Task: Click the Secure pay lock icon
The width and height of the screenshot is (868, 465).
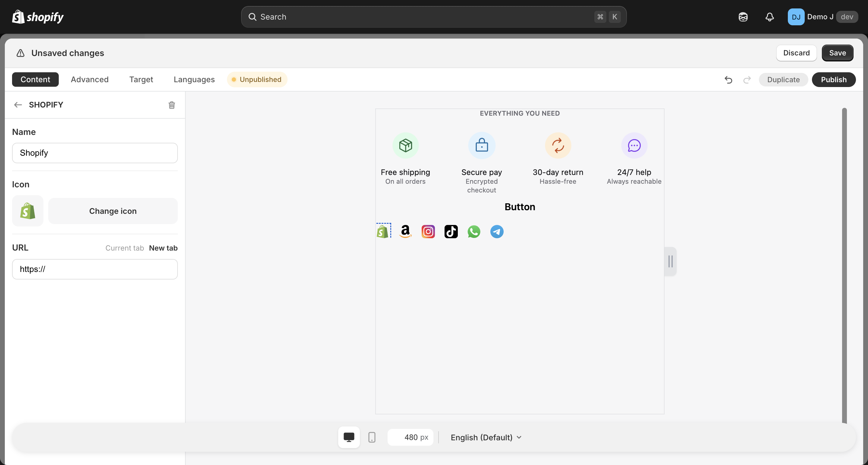Action: click(482, 145)
